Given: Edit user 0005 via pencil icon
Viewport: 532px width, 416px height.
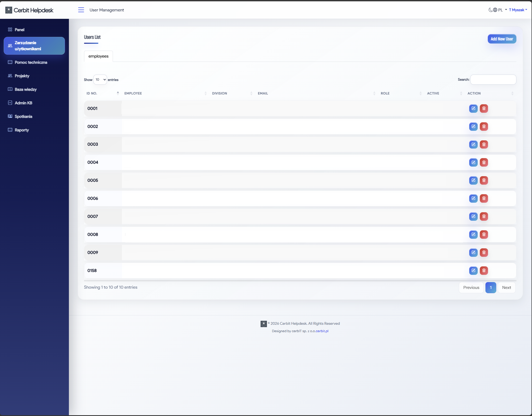Looking at the screenshot, I should [x=473, y=180].
